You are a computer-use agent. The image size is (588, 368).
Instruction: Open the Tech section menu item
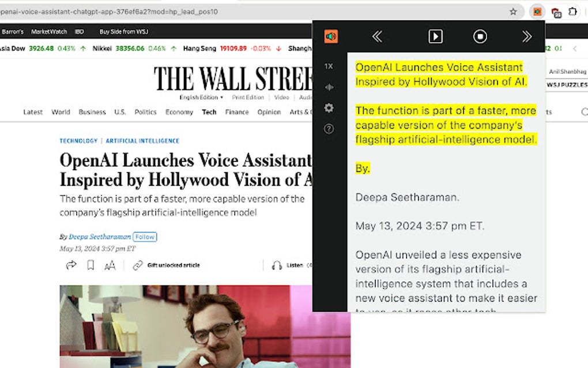[x=209, y=112]
